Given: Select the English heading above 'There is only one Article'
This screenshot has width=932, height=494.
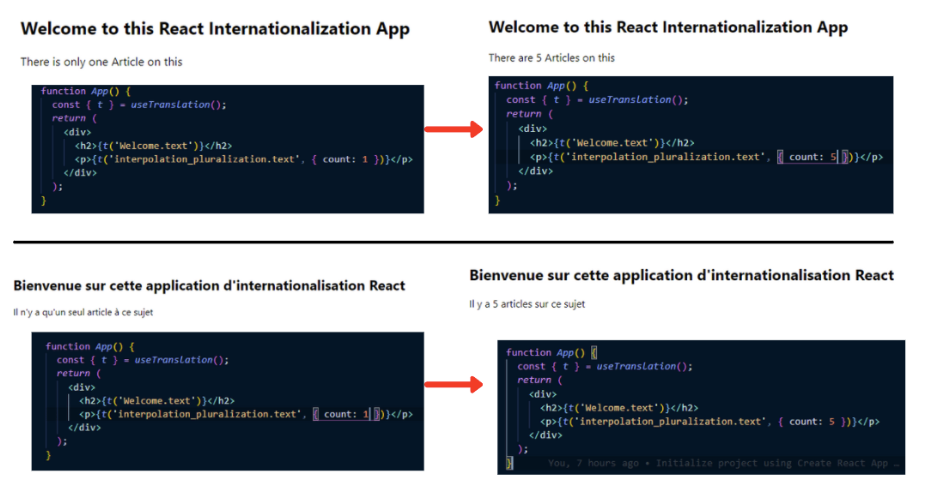Looking at the screenshot, I should click(x=215, y=29).
